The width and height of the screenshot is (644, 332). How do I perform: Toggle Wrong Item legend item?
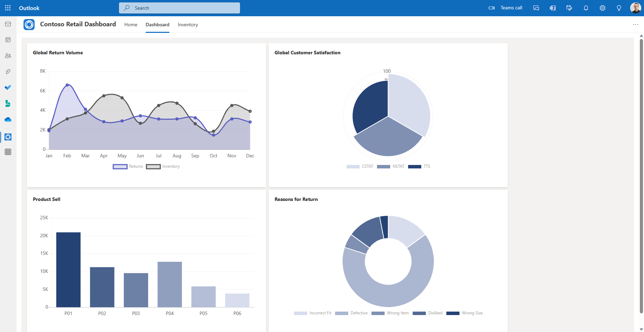point(390,313)
